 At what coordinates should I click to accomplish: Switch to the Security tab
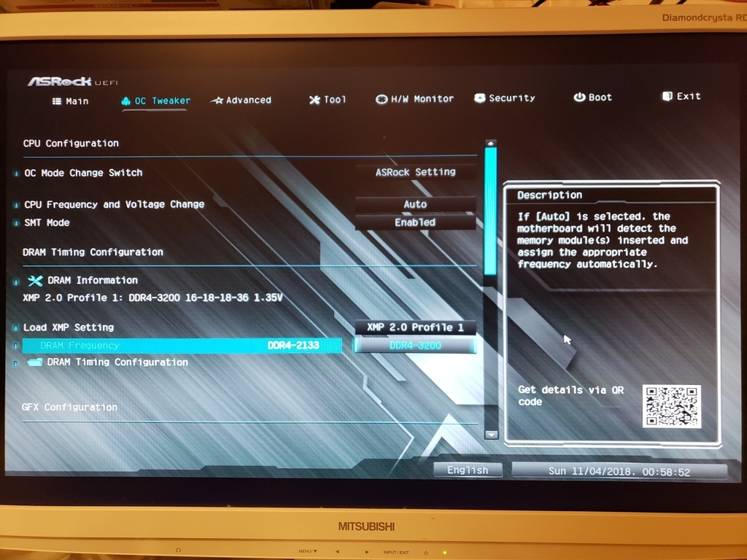tap(505, 98)
